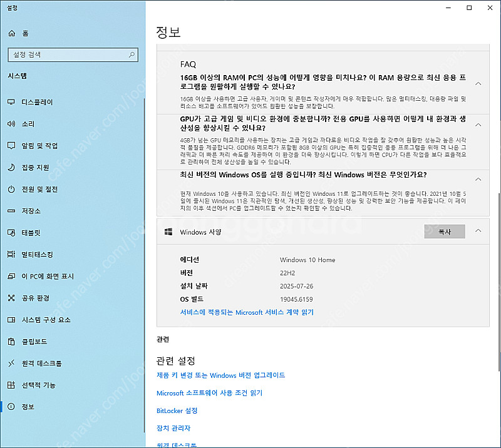Click the 태블릿 icon
Screen dimensions: 501x448
click(x=11, y=233)
